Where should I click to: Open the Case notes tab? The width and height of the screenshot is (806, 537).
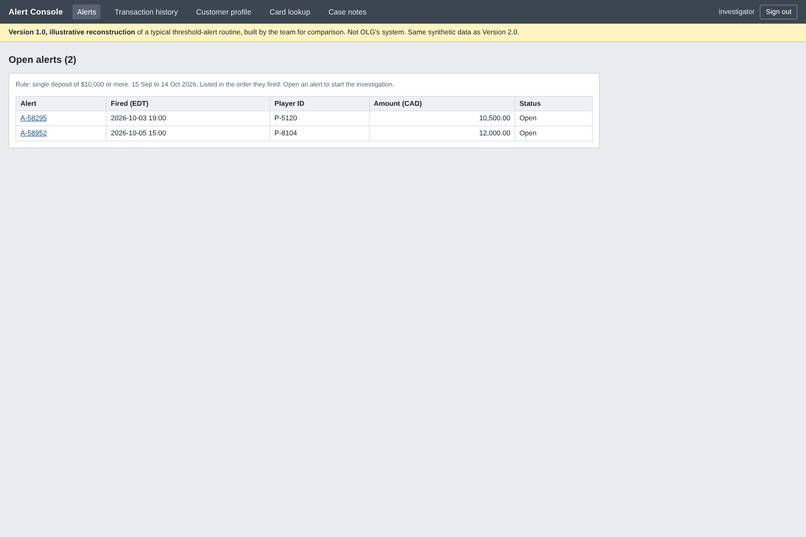pos(347,12)
